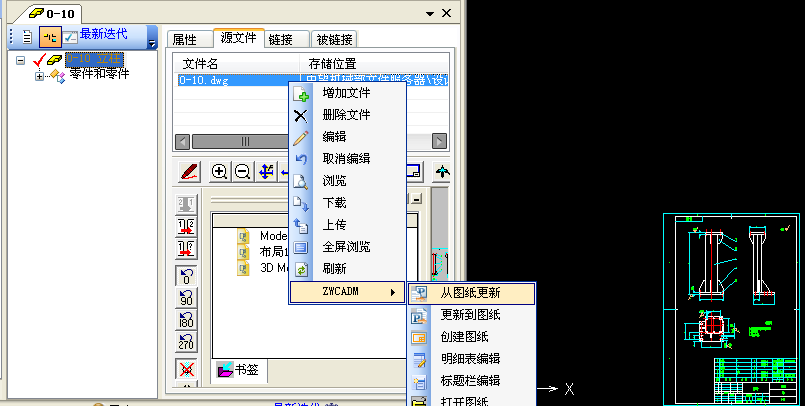Expand the 零件和零件 tree node
Image resolution: width=805 pixels, height=406 pixels.
coord(40,75)
